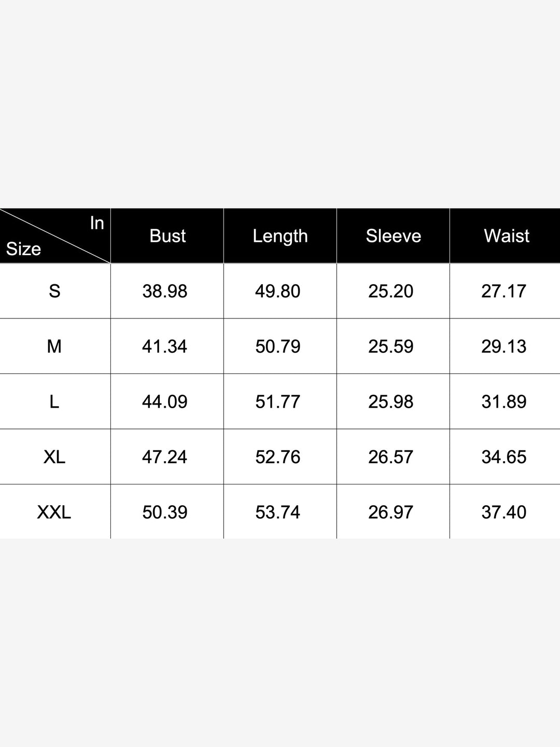Viewport: 560px width, 747px height.
Task: Click the 49.80 length value for S
Action: [x=278, y=291]
